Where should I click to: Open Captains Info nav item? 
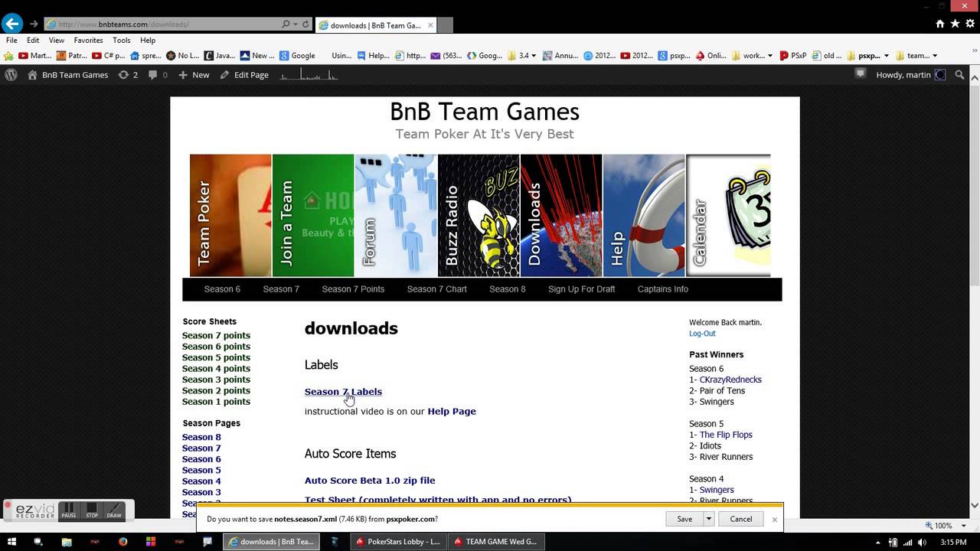pyautogui.click(x=662, y=289)
